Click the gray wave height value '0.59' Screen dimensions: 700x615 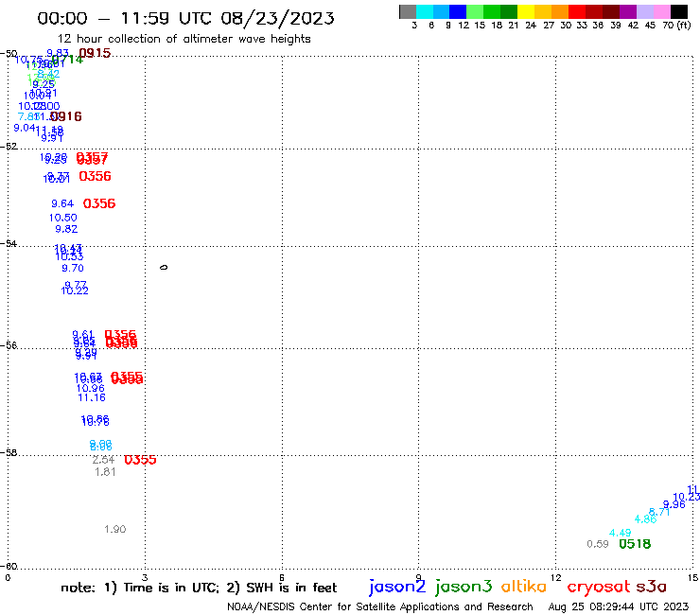598,544
